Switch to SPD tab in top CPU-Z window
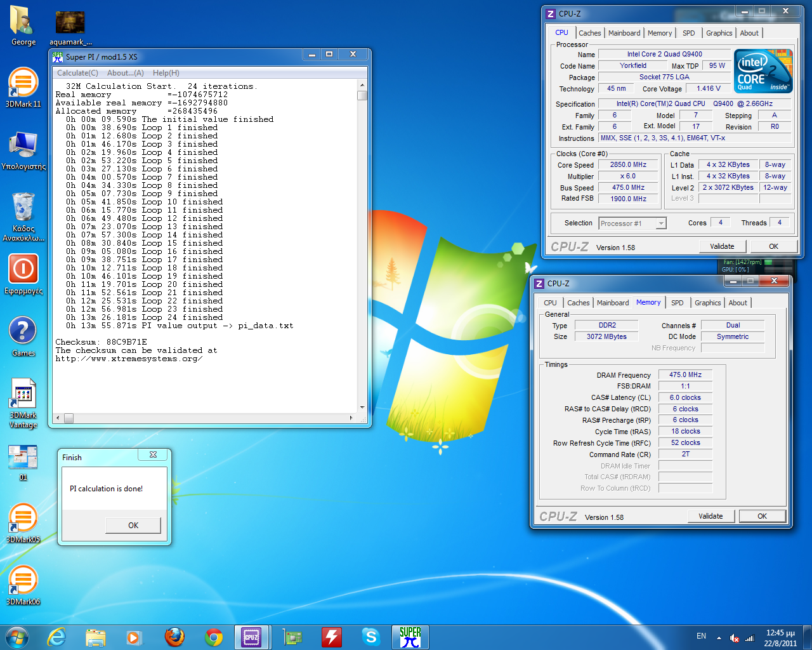The width and height of the screenshot is (812, 650). 689,33
